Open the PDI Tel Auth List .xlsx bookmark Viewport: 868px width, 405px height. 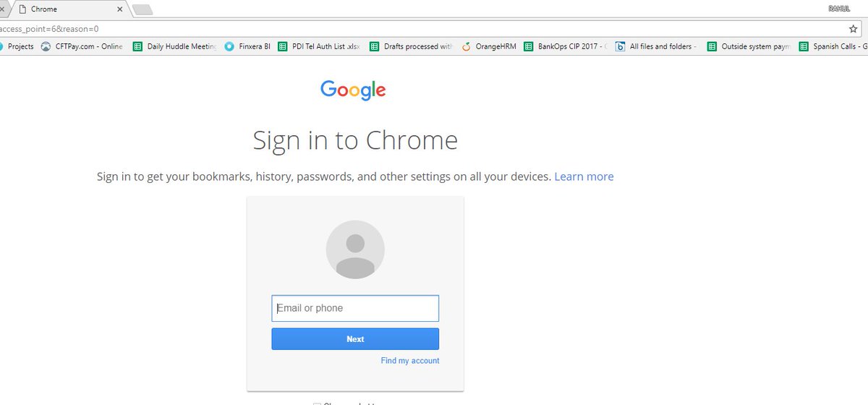[318, 46]
